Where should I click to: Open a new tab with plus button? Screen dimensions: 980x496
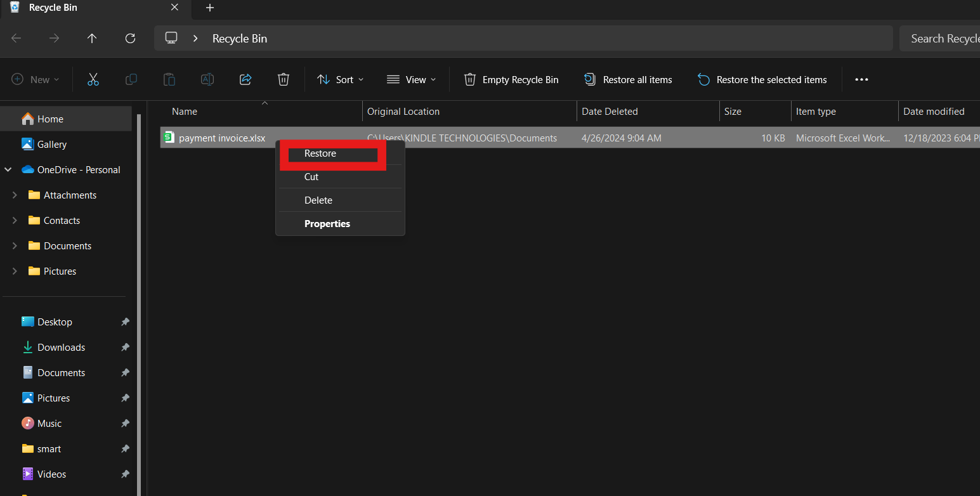(210, 8)
